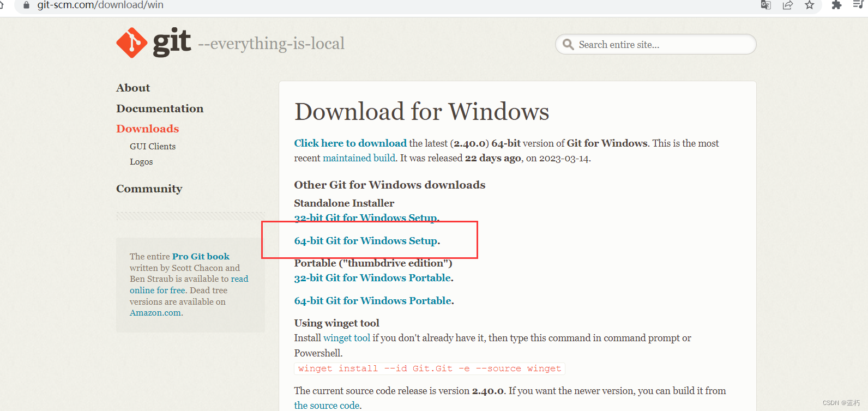Viewport: 868px width, 411px height.
Task: Open the Amazon.com link
Action: (155, 312)
